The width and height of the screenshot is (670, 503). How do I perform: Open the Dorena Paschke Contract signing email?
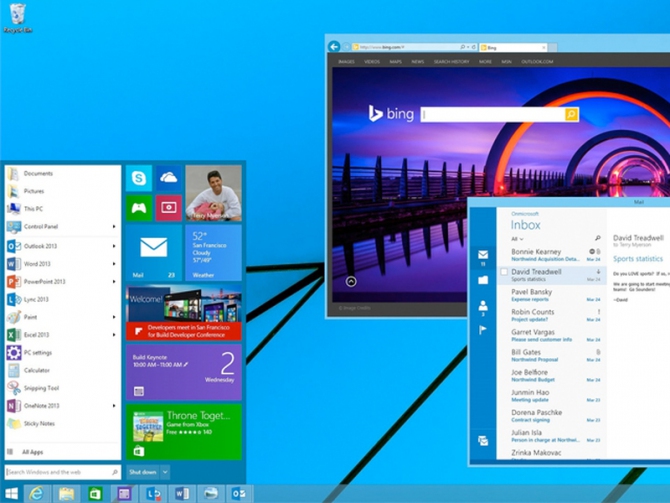pos(551,416)
